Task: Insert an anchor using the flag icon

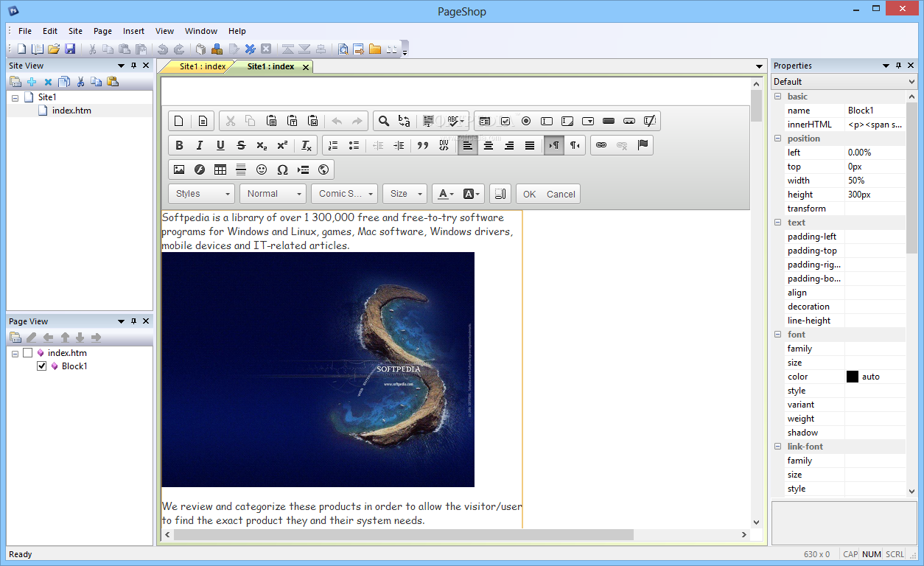Action: (x=643, y=146)
